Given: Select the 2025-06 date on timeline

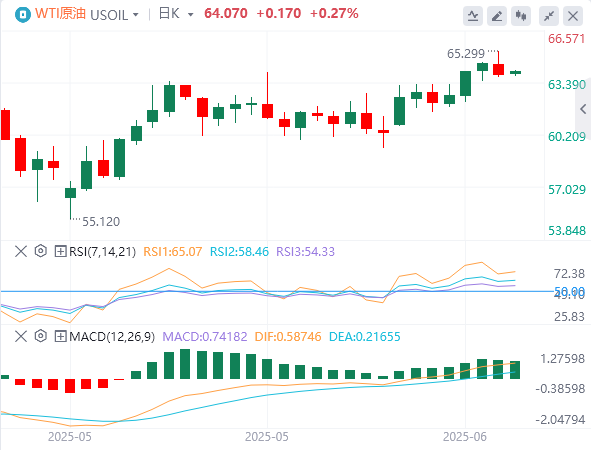Looking at the screenshot, I should (x=465, y=437).
